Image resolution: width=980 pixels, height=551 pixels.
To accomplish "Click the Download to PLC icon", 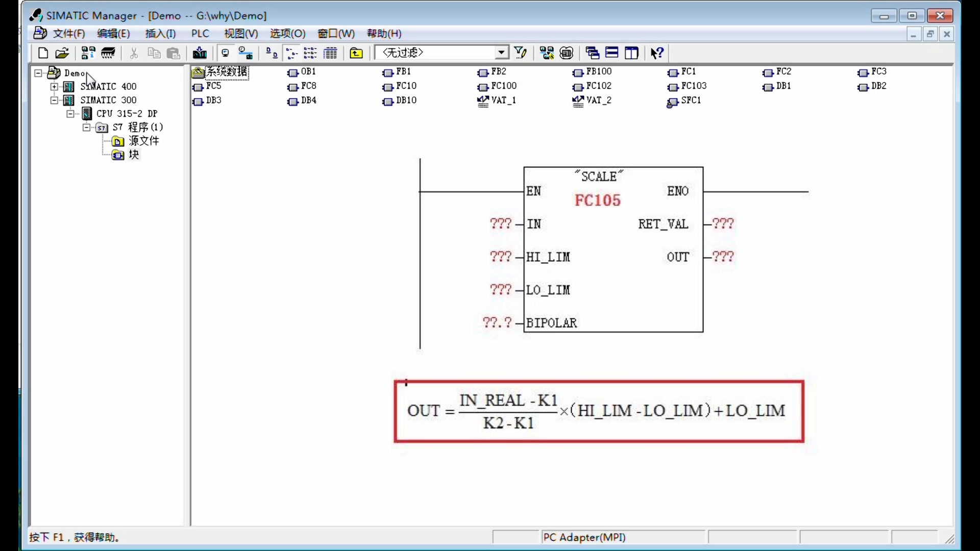I will click(200, 53).
